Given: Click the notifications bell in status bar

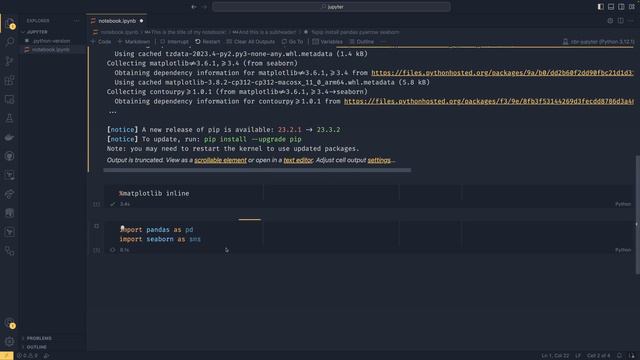Looking at the screenshot, I should [619, 356].
